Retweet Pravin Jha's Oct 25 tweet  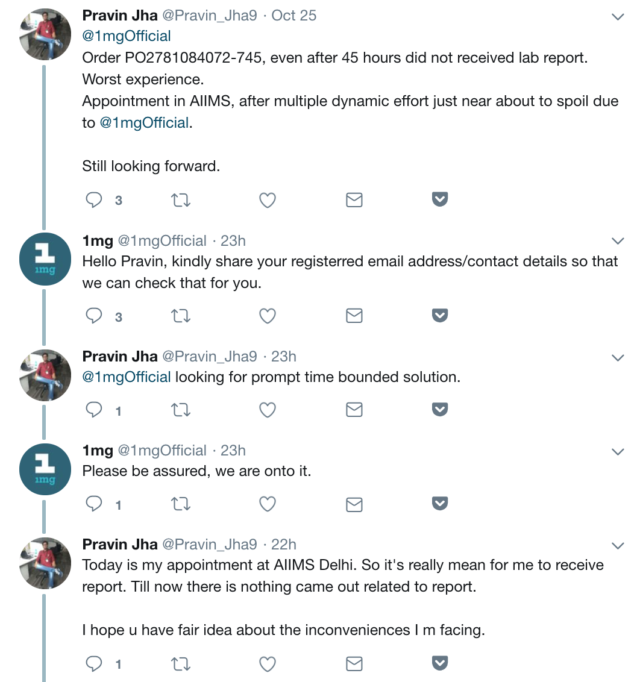coord(180,200)
